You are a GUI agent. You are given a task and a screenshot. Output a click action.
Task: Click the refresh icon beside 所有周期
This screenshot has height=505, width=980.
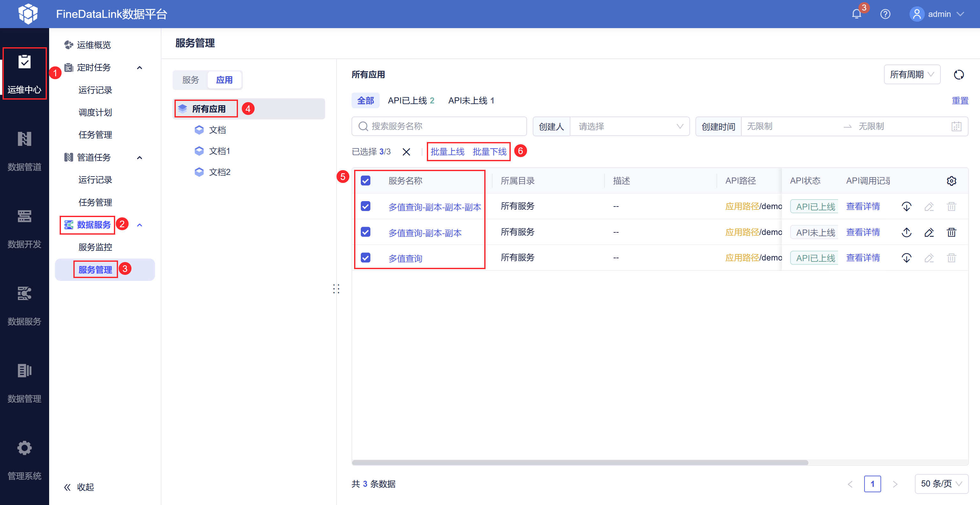tap(958, 75)
